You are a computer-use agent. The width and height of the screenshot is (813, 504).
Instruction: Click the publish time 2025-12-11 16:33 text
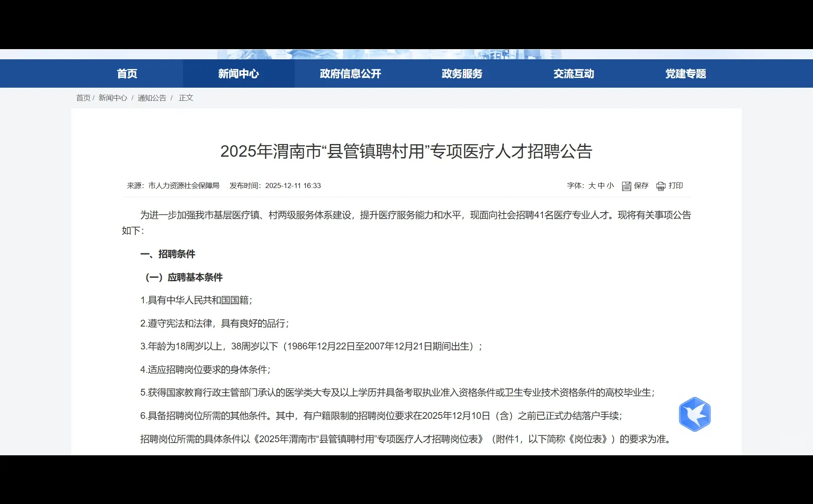[x=293, y=186]
